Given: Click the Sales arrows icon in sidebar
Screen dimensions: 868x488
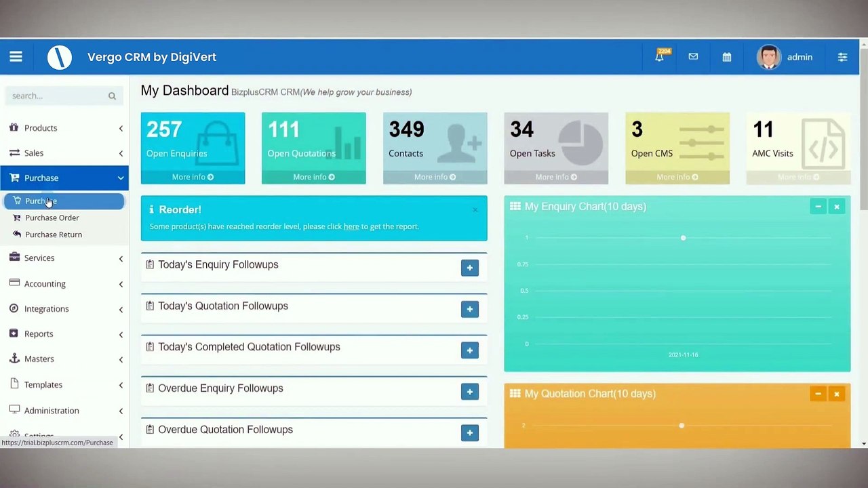Looking at the screenshot, I should pos(14,152).
